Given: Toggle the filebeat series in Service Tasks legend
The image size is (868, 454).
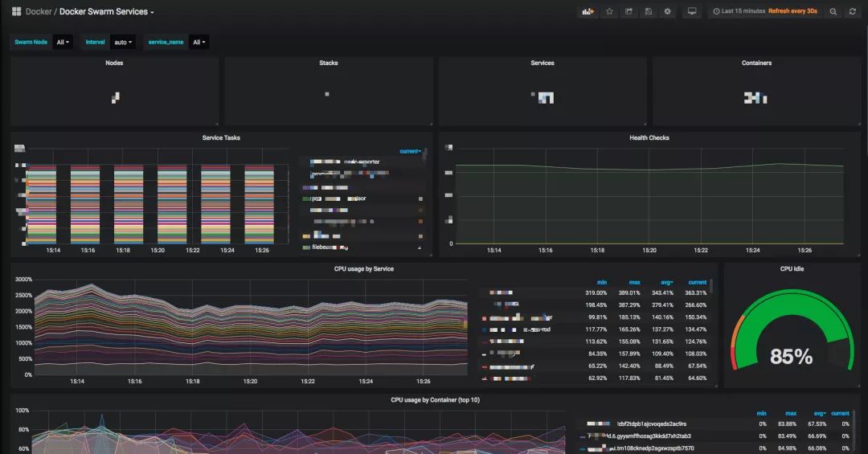Looking at the screenshot, I should [330, 247].
